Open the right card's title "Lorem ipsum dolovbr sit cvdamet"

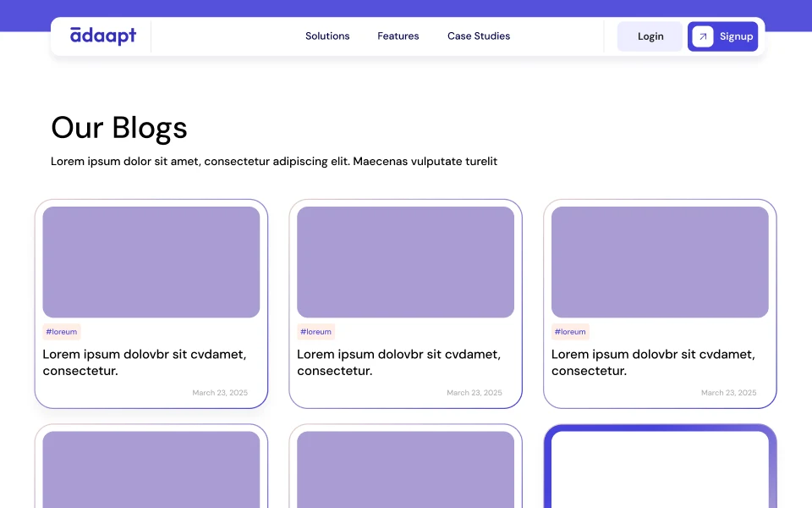point(653,362)
